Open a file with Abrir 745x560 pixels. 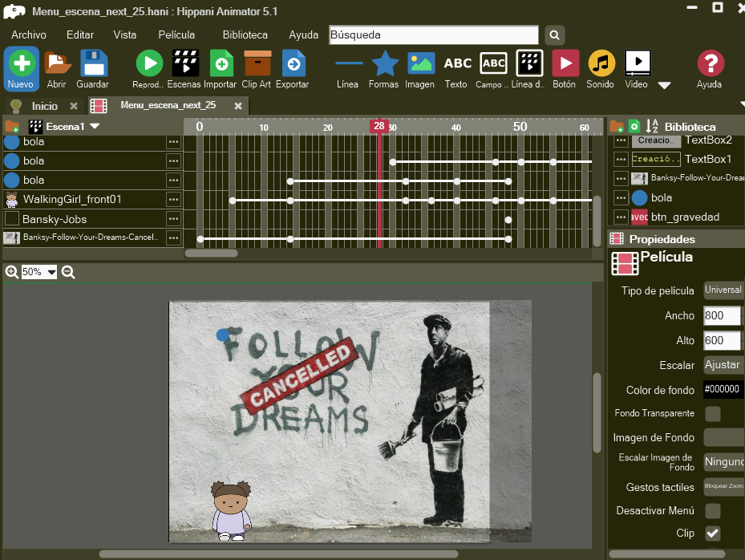57,69
